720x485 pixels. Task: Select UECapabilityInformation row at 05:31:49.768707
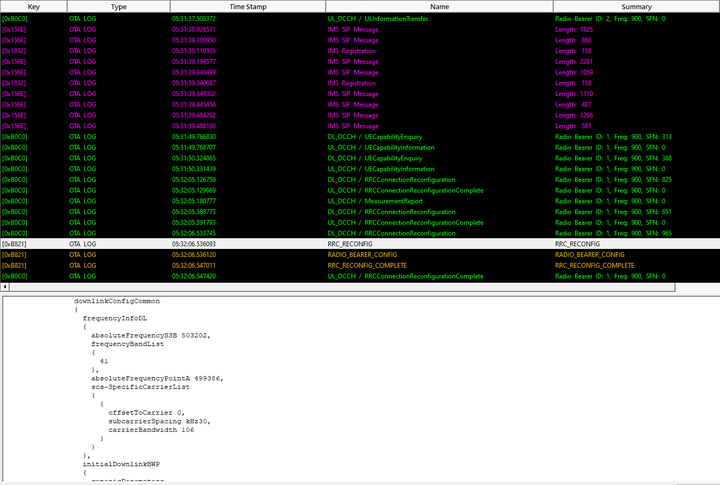360,147
